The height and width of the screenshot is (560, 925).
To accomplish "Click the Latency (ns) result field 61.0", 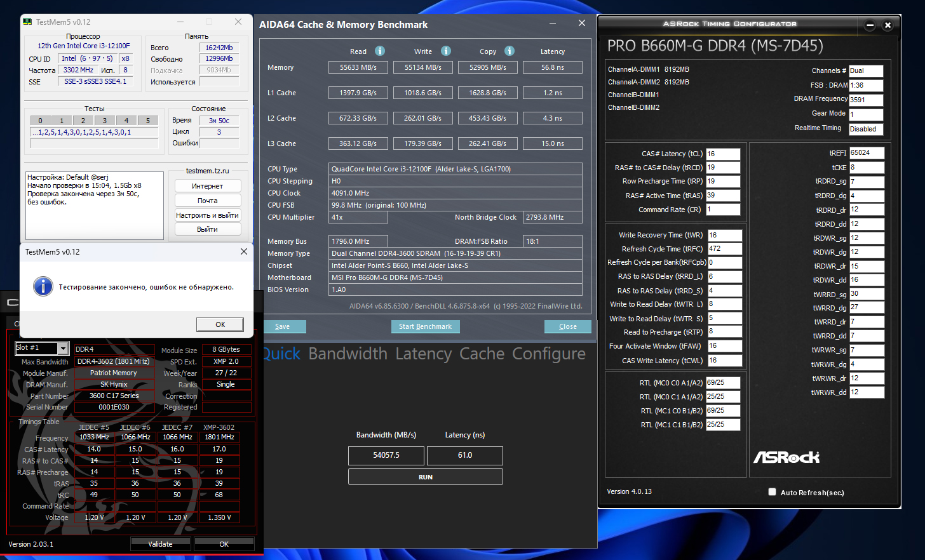I will pos(465,455).
